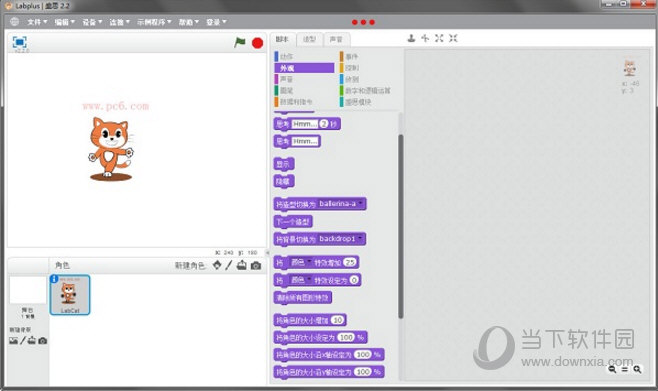The height and width of the screenshot is (391, 658).
Task: Open the 帮助 menu
Action: pyautogui.click(x=188, y=22)
